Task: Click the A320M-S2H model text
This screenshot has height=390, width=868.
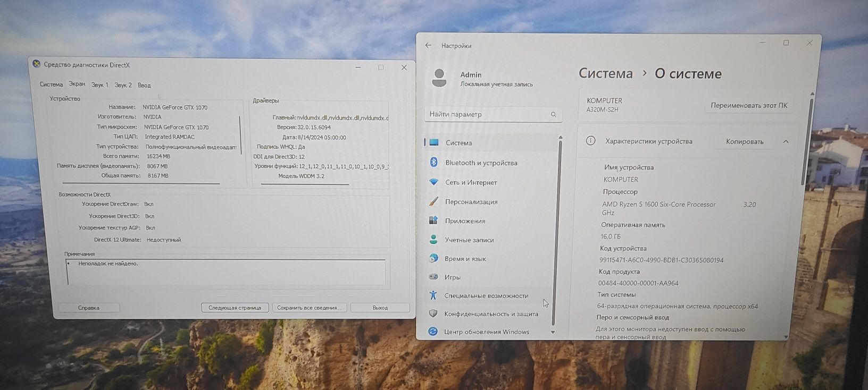Action: coord(602,110)
